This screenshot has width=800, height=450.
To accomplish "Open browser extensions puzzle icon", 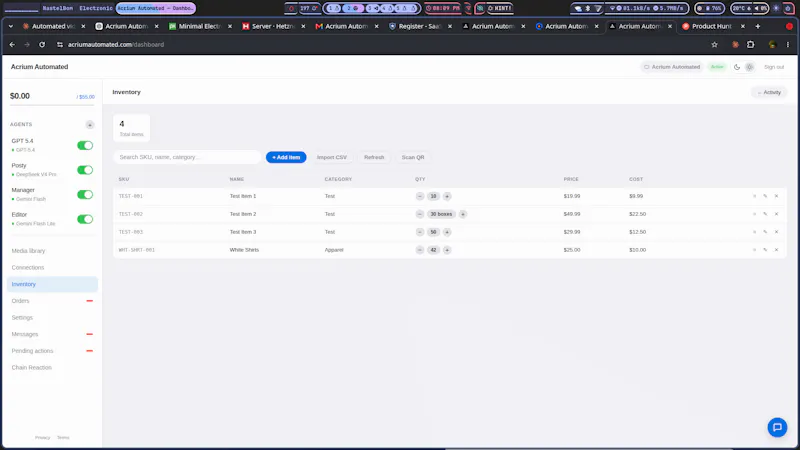I will tap(751, 44).
